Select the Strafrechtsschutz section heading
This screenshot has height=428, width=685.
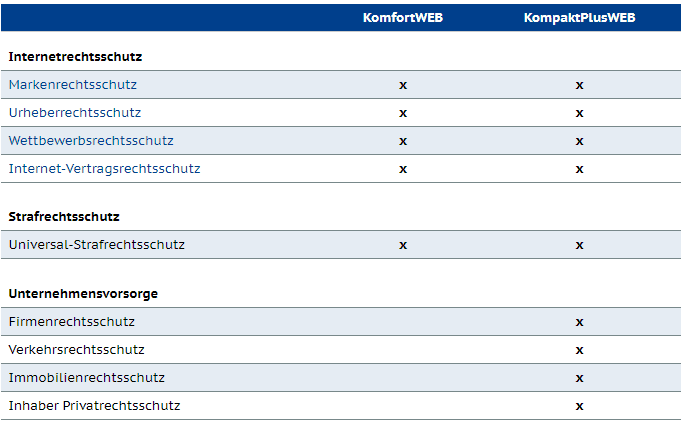64,217
